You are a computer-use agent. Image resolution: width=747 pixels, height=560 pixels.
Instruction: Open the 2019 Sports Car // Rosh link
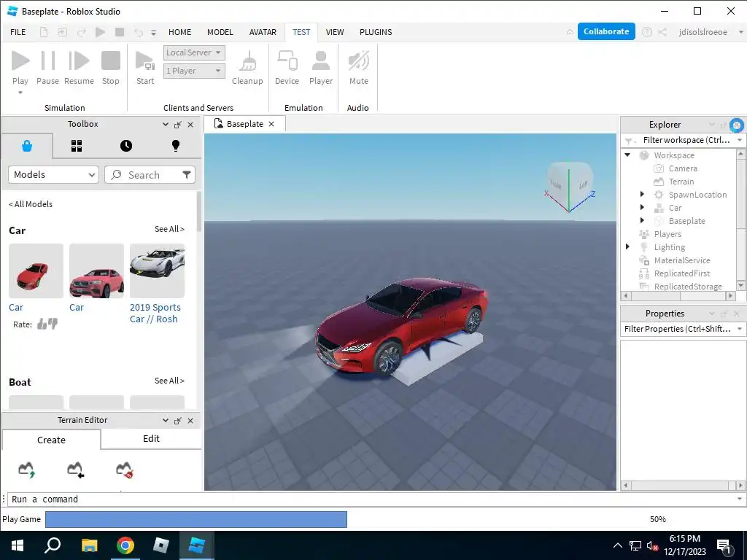pyautogui.click(x=155, y=314)
